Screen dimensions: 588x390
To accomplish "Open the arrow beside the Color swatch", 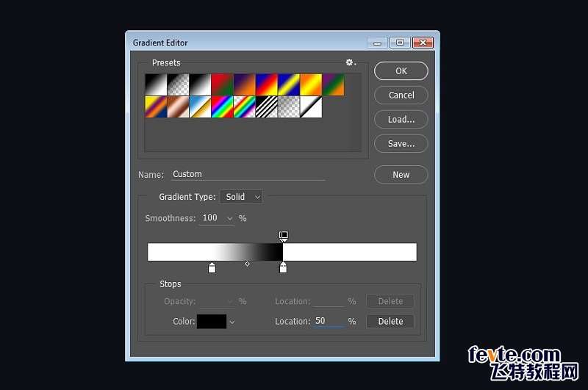I will tap(232, 322).
